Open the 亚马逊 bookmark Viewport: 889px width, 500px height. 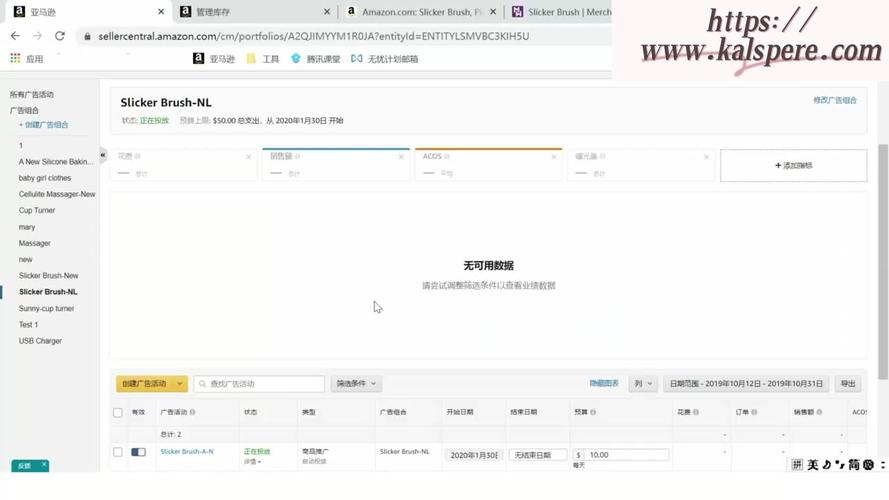click(214, 58)
